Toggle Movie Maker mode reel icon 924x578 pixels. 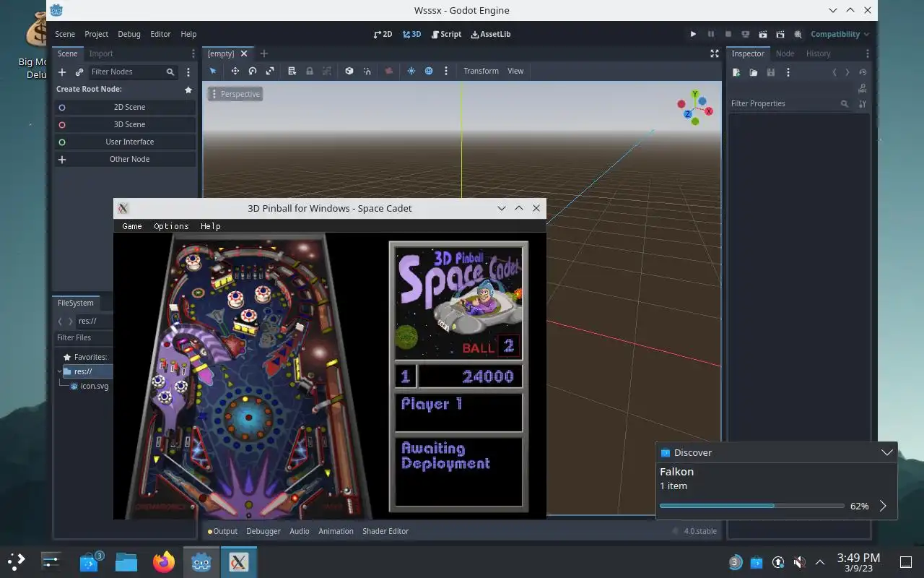coord(798,34)
